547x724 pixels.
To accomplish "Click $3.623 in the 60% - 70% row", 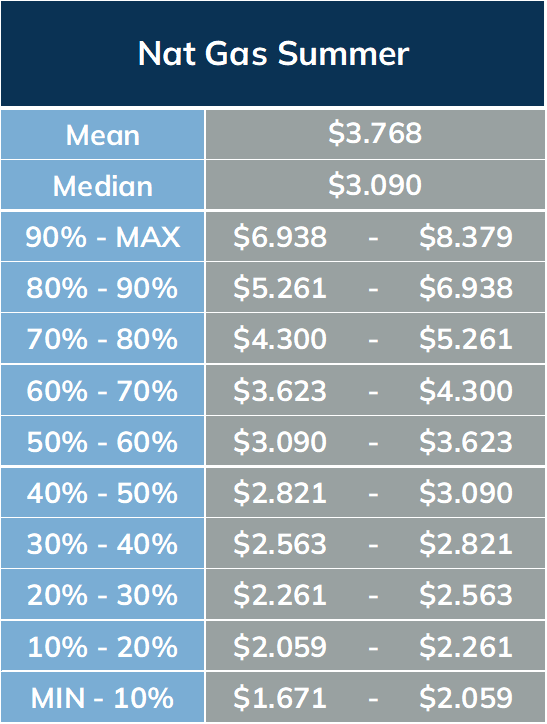I will click(x=280, y=390).
